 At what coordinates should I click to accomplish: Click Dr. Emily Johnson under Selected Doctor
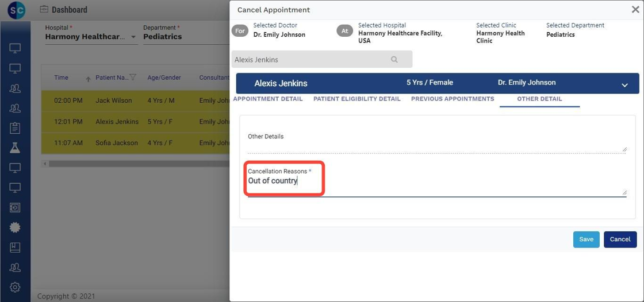(x=279, y=35)
